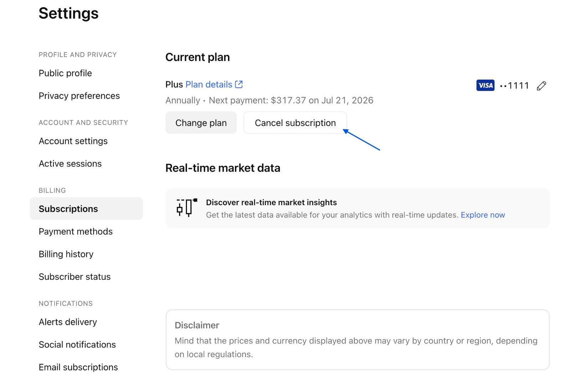Click the Real-time market data heading
The image size is (588, 384).
pyautogui.click(x=223, y=168)
